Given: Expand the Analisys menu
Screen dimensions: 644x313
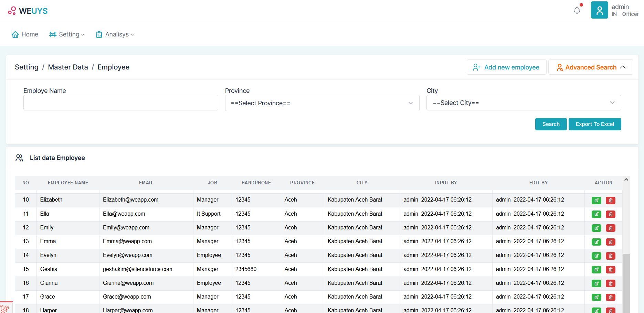Looking at the screenshot, I should coord(115,34).
